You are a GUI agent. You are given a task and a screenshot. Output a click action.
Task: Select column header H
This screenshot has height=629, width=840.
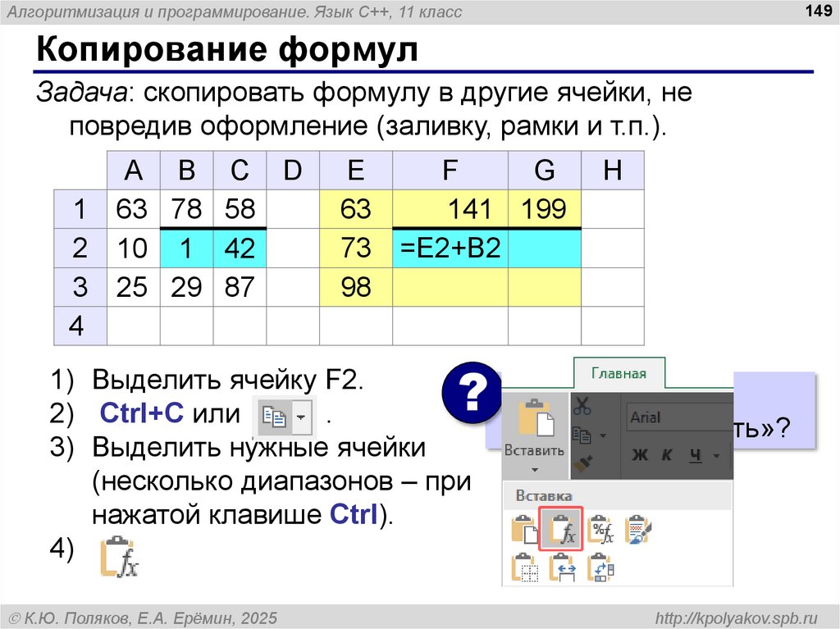612,171
